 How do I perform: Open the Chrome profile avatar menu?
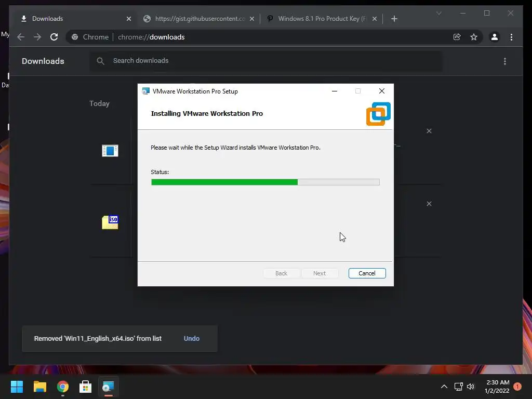pyautogui.click(x=495, y=37)
